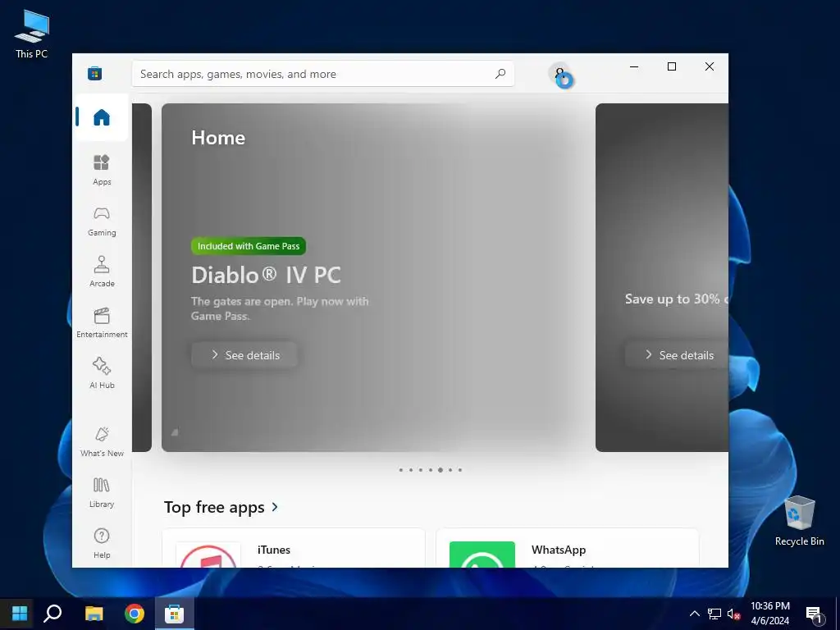Open the Library section
The image size is (840, 630).
point(101,492)
